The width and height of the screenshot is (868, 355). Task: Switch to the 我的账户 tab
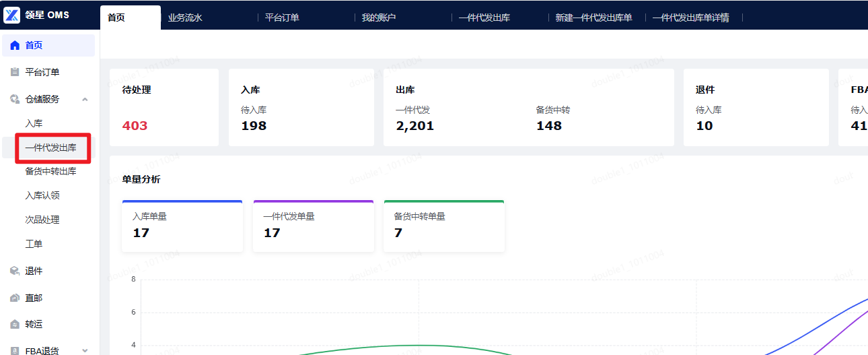click(379, 18)
